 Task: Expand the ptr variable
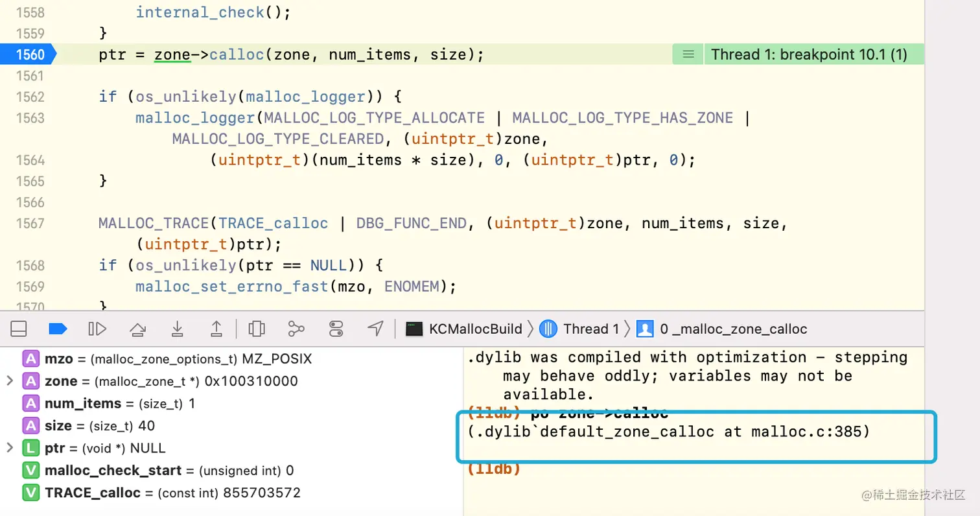[x=9, y=447]
